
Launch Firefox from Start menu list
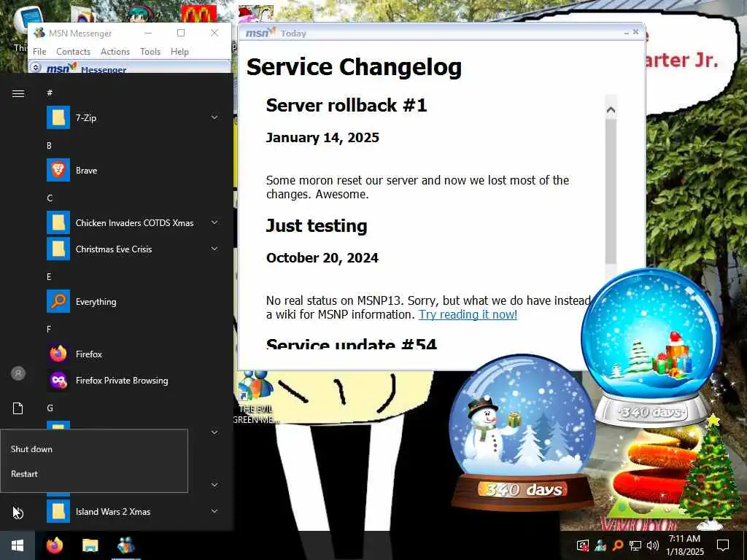point(133,354)
